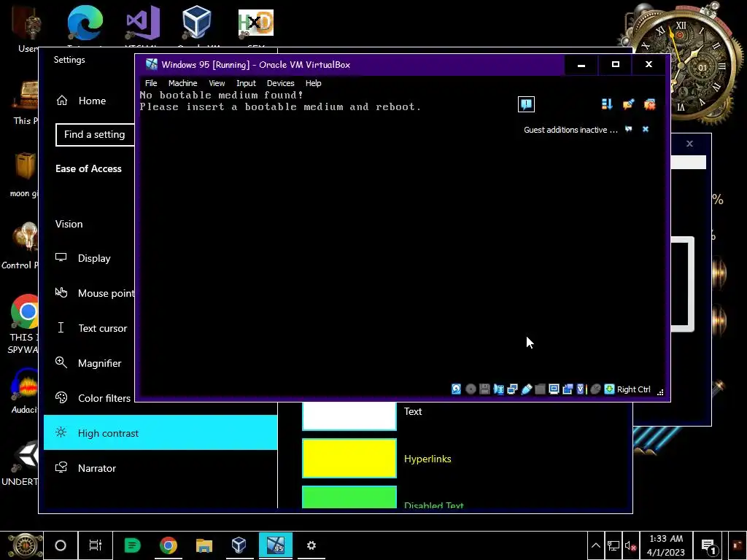This screenshot has width=747, height=560.
Task: Click the CPU virtualization status icon
Action: click(x=581, y=389)
